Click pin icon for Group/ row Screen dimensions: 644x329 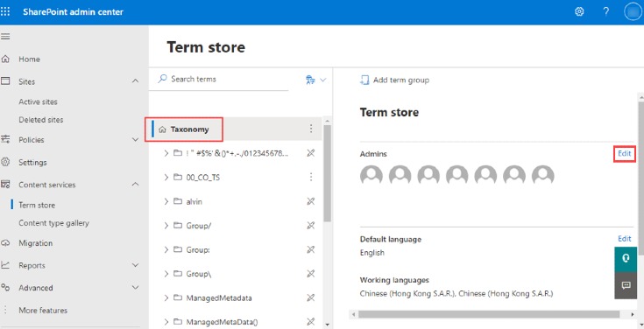coord(311,225)
